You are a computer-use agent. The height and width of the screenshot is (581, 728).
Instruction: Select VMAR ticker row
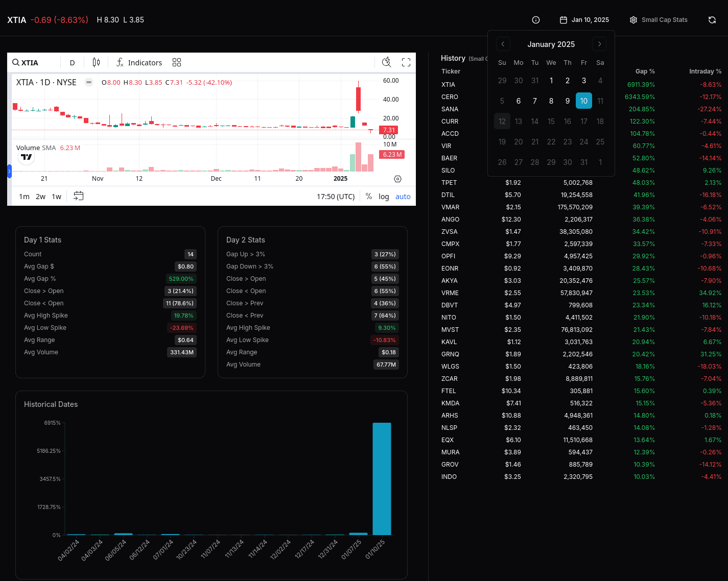(581, 207)
